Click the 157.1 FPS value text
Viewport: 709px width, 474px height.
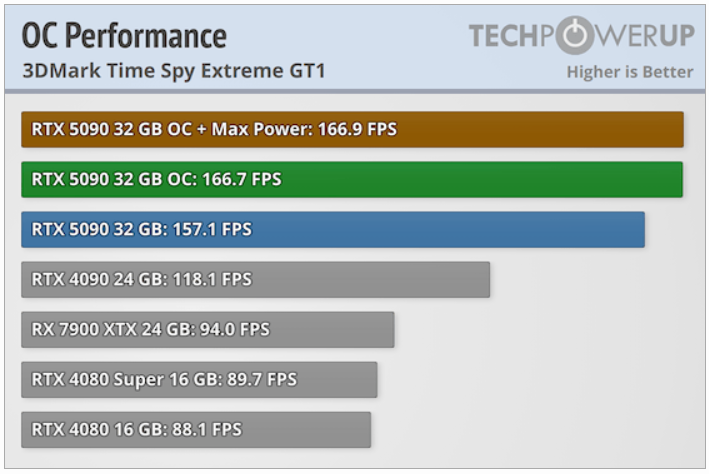(212, 229)
